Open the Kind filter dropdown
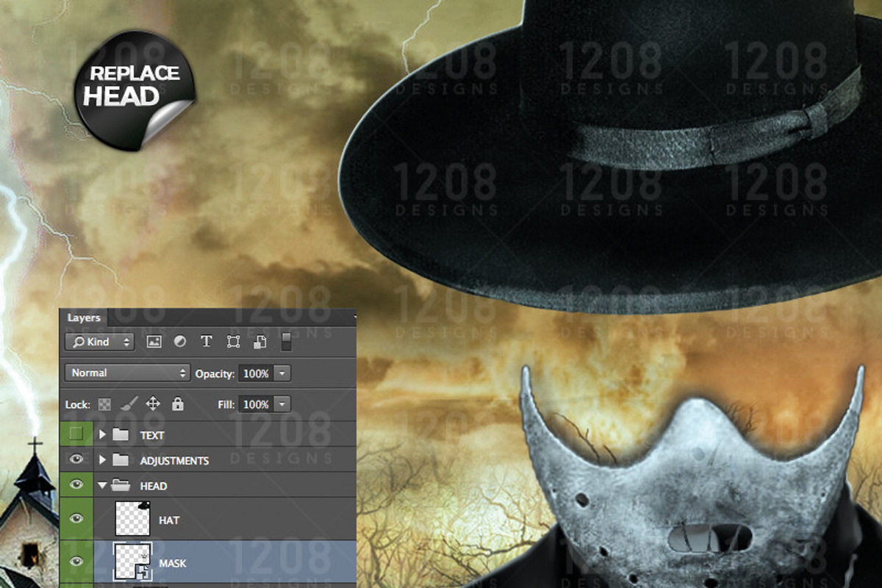Image resolution: width=882 pixels, height=588 pixels. 100,342
